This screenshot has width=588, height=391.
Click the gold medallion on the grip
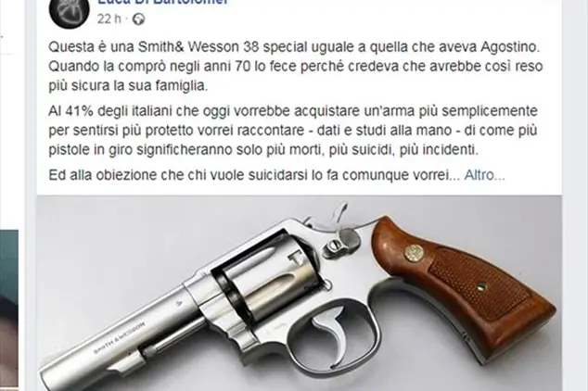click(414, 253)
